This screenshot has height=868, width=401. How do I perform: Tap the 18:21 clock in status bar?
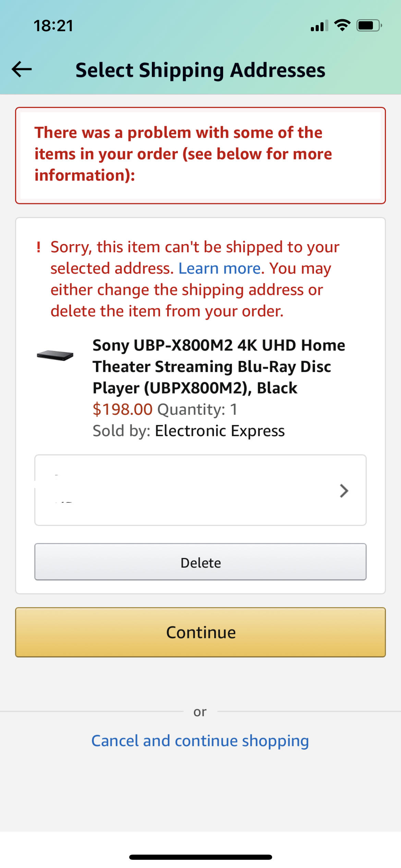coord(53,26)
